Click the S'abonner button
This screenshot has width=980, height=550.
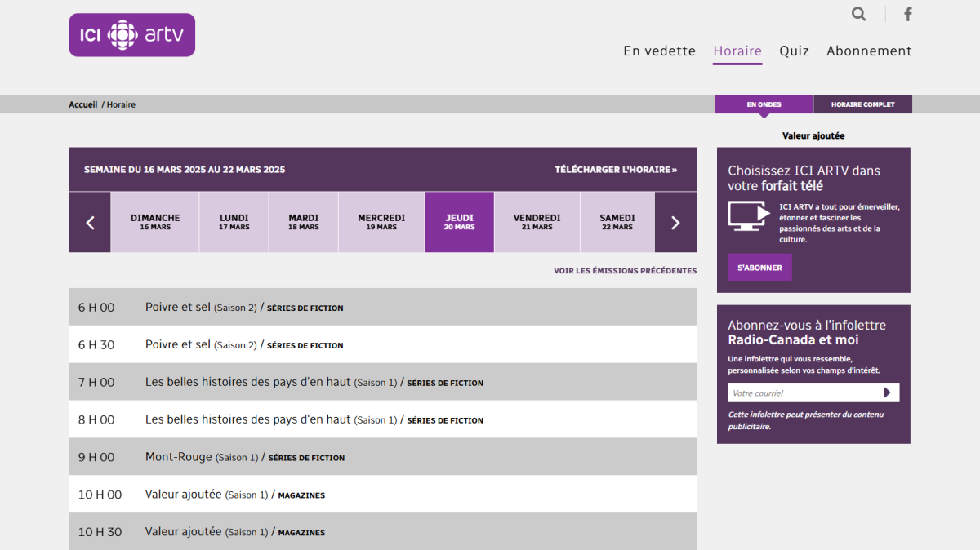point(759,268)
